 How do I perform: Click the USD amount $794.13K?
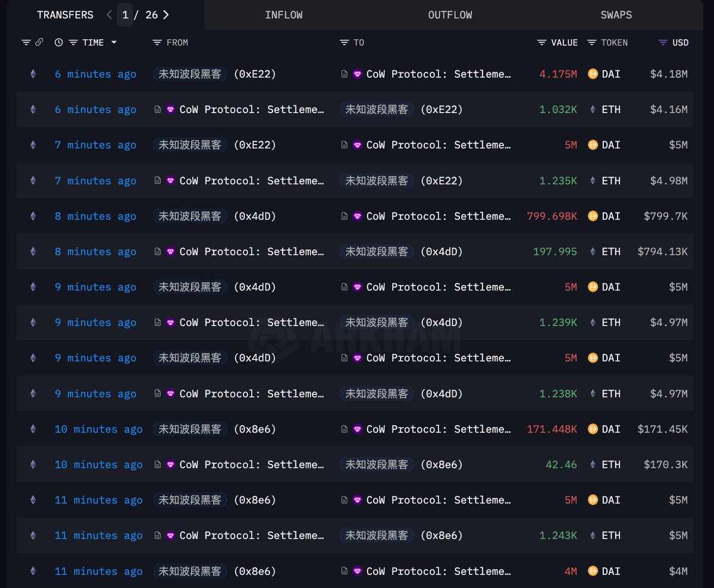pyautogui.click(x=662, y=251)
